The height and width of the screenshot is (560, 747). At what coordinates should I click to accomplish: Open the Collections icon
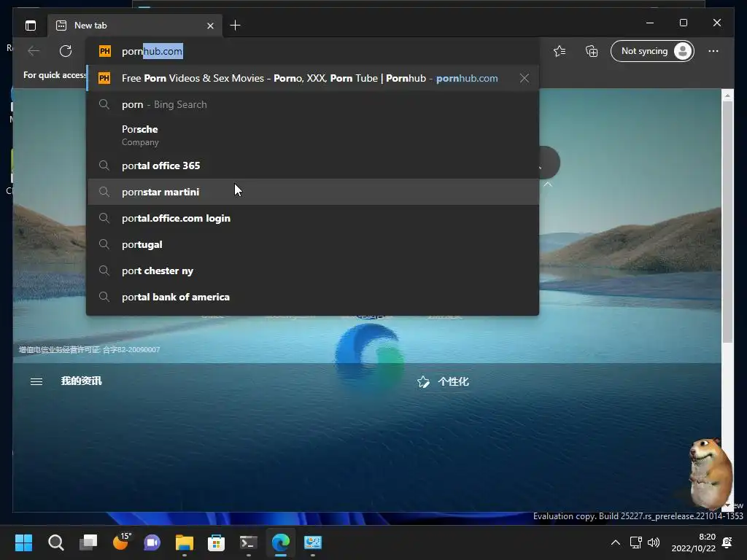(592, 51)
